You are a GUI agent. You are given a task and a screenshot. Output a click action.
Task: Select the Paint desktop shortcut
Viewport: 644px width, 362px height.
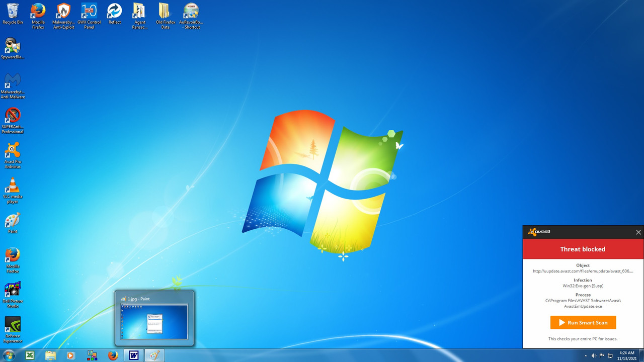click(x=13, y=223)
